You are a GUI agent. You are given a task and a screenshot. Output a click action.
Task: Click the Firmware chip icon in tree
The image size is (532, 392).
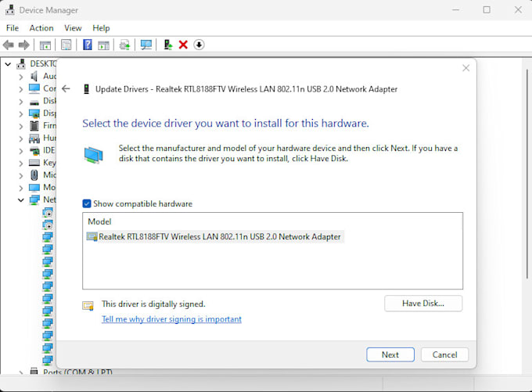[34, 125]
